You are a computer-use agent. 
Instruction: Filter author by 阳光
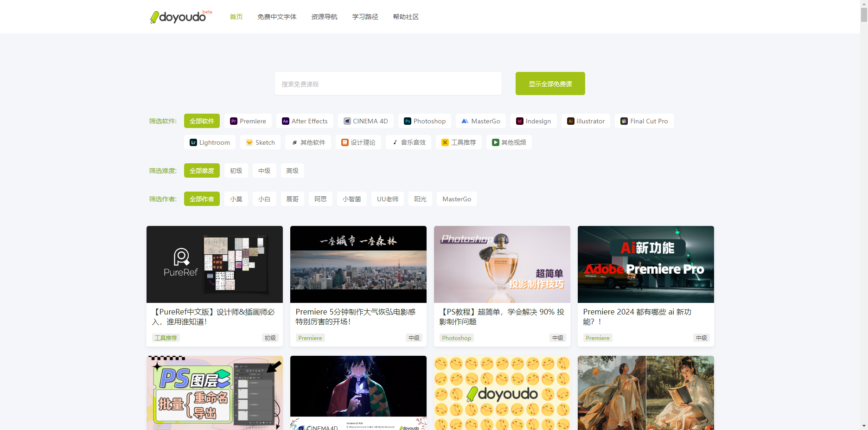click(421, 199)
